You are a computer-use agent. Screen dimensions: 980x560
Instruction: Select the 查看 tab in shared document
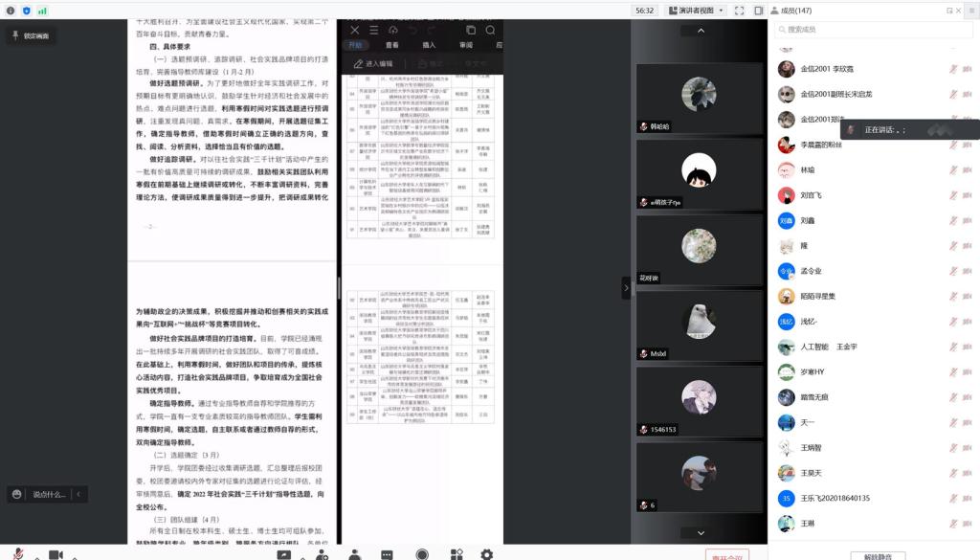pyautogui.click(x=391, y=45)
